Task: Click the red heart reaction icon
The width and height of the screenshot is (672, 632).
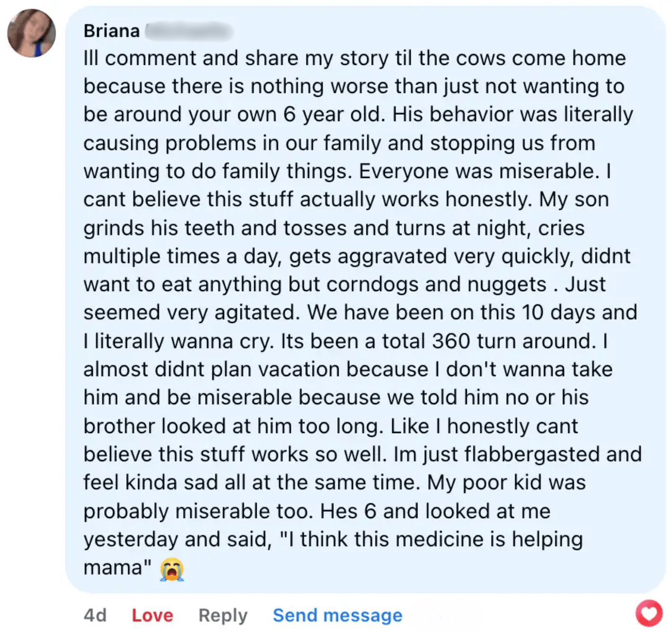Action: [649, 613]
